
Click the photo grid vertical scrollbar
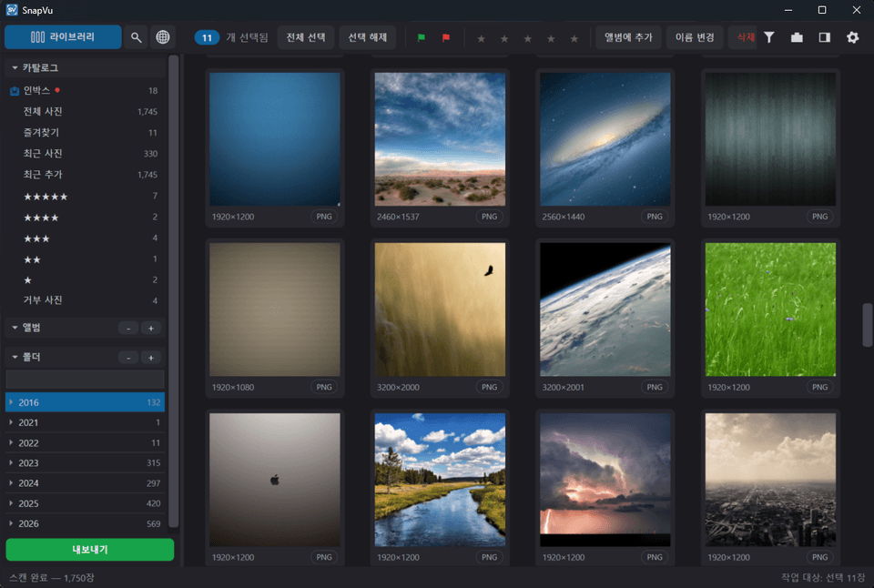click(867, 325)
